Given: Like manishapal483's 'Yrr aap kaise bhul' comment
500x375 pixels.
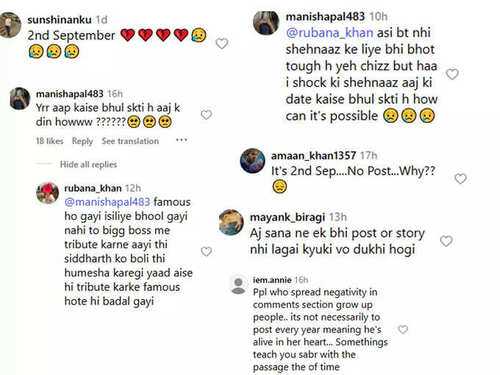Looking at the screenshot, I should click(206, 115).
